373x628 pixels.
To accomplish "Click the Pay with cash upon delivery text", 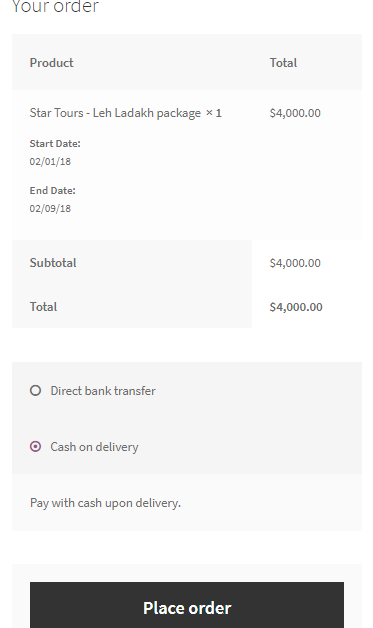I will click(x=105, y=503).
